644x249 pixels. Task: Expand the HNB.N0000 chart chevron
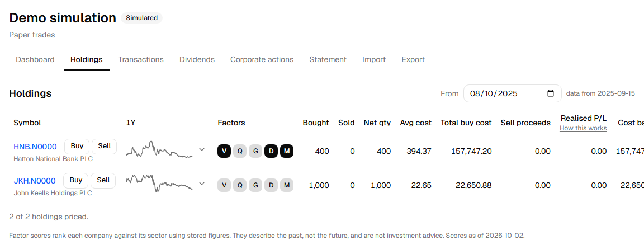pyautogui.click(x=202, y=149)
